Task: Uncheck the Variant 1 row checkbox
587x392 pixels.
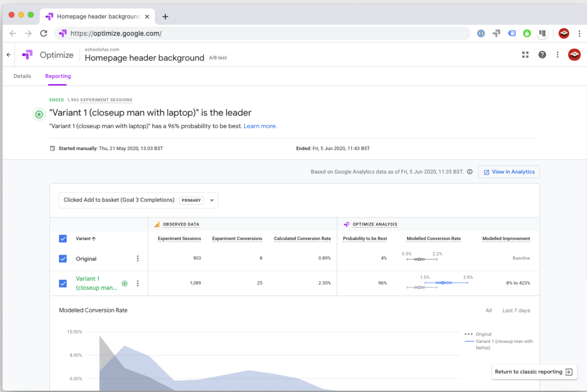Action: [63, 283]
